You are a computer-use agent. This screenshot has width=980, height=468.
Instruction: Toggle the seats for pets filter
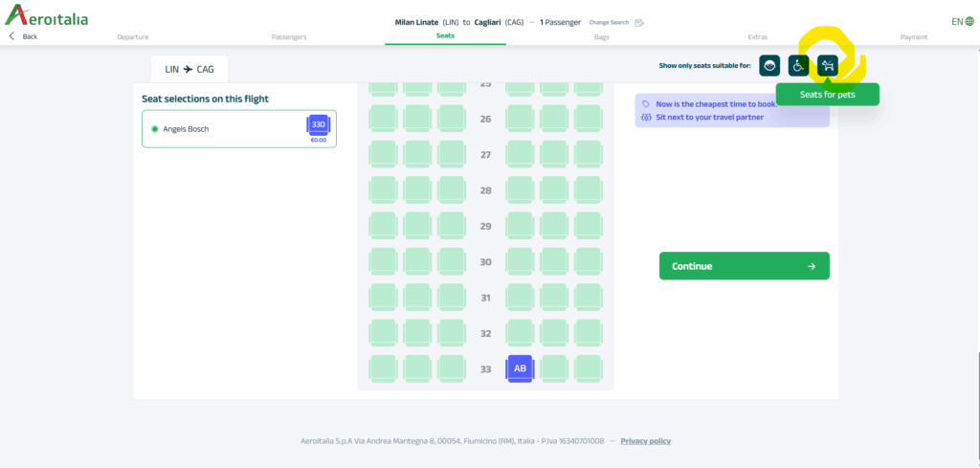pos(828,65)
